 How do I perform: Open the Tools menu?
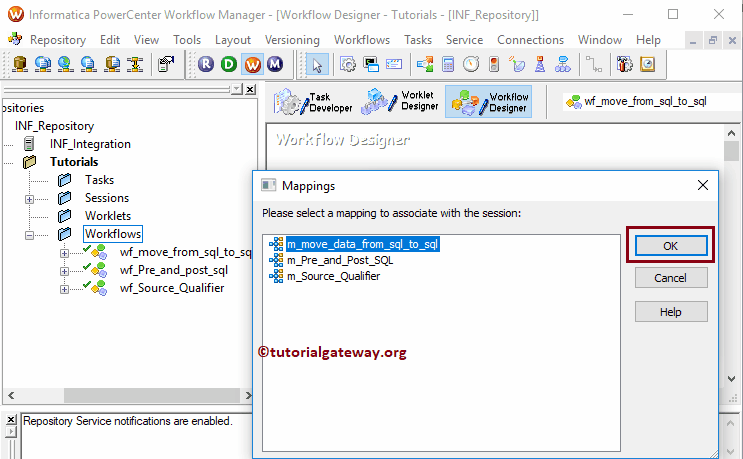pyautogui.click(x=187, y=40)
